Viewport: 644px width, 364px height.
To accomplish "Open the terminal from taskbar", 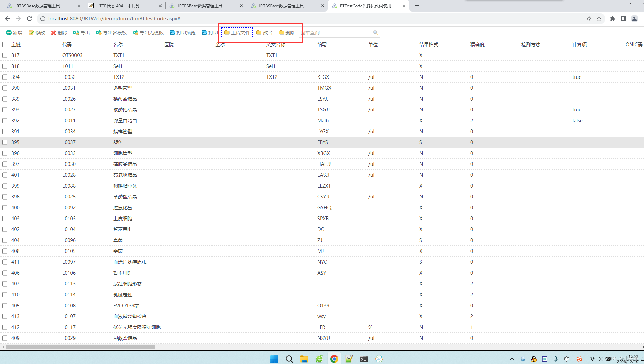I will (x=364, y=359).
